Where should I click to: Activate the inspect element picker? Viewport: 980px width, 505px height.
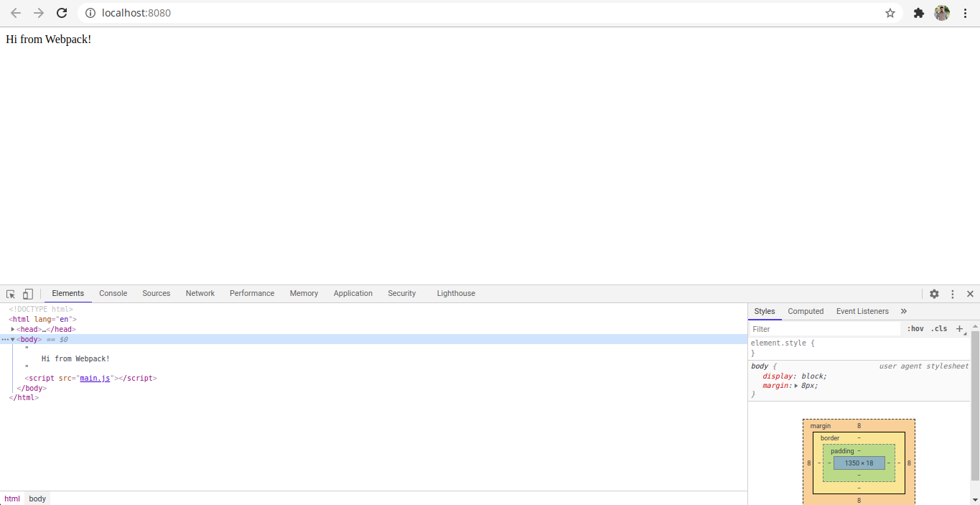[x=11, y=294]
